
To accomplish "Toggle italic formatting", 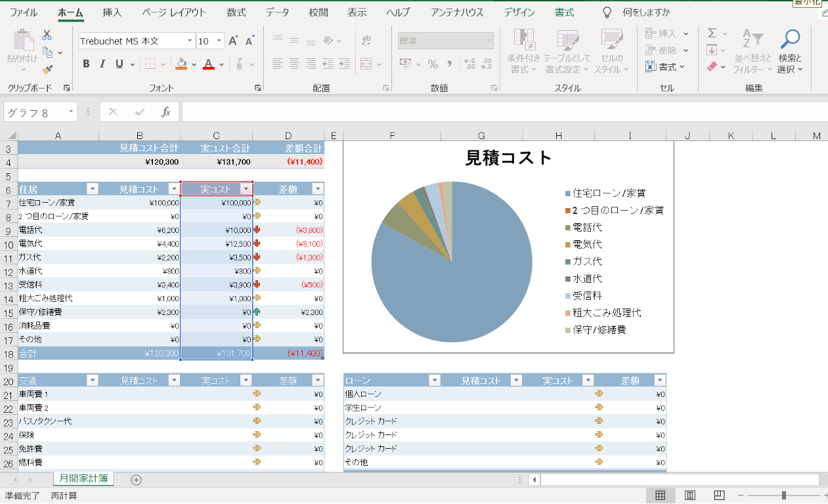I will coord(102,64).
